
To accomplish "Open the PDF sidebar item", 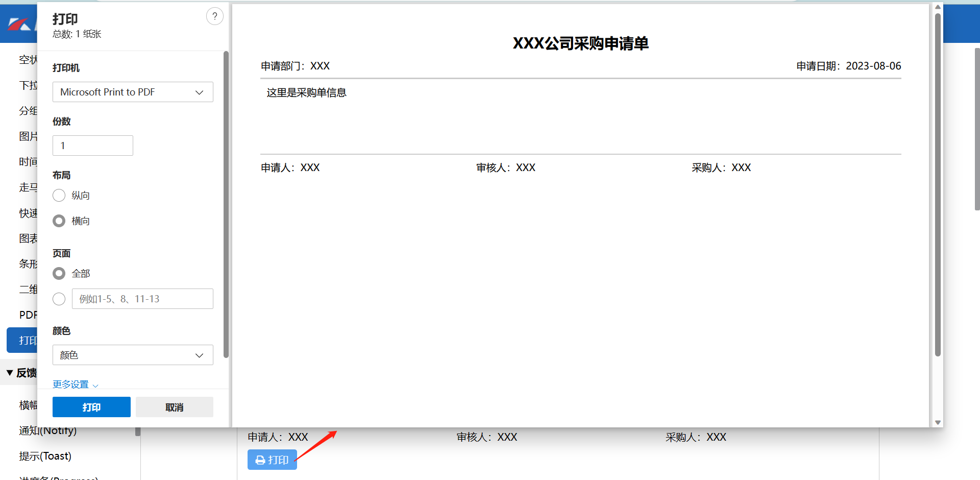I will click(x=28, y=315).
